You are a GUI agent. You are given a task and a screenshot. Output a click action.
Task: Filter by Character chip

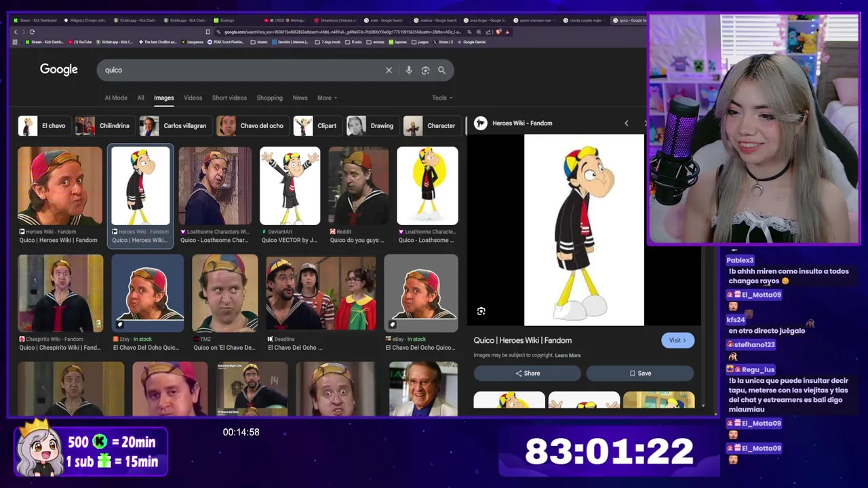click(432, 126)
